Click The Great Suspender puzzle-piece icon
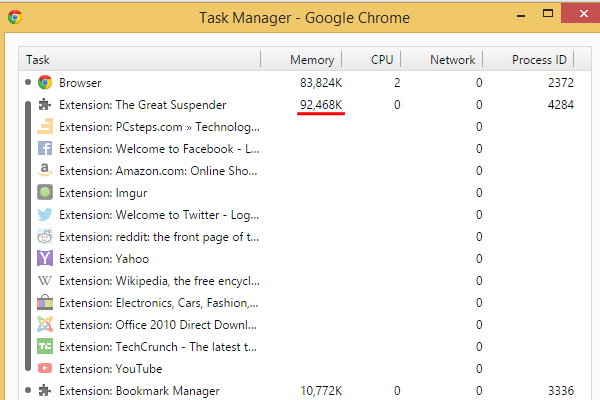The height and width of the screenshot is (400, 600). coord(45,104)
